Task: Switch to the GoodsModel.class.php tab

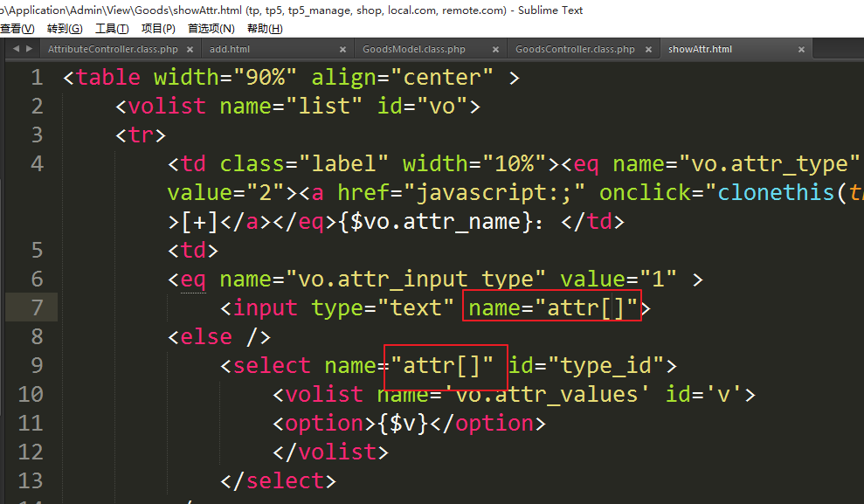Action: pyautogui.click(x=414, y=50)
